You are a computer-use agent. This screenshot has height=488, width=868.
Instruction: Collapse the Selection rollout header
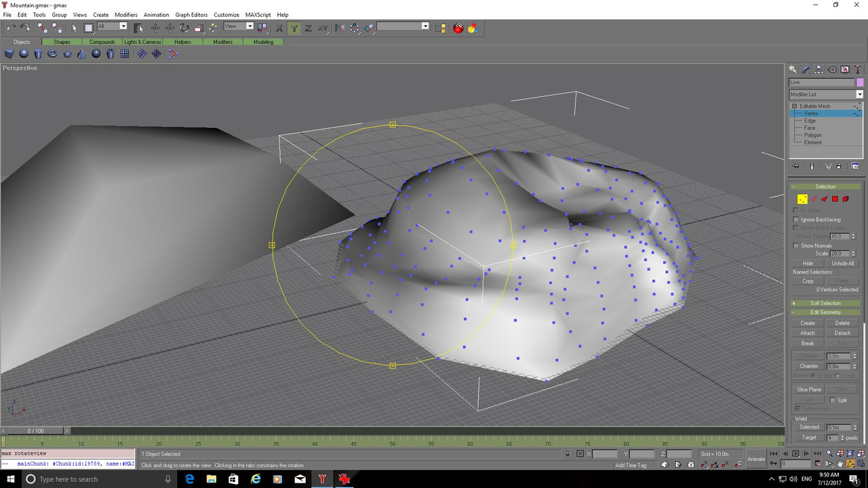pos(825,186)
